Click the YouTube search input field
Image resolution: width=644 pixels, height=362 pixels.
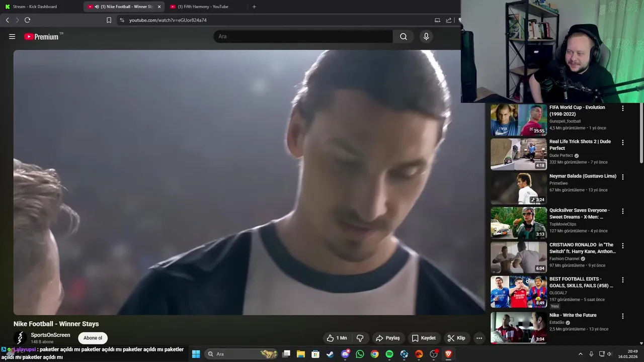[304, 37]
